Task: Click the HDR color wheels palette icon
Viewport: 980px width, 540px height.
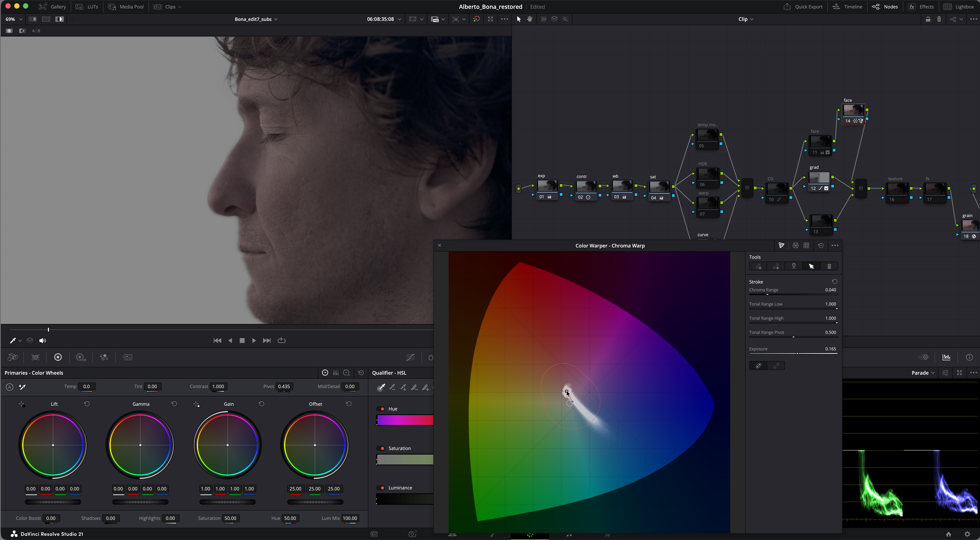Action: click(x=81, y=357)
